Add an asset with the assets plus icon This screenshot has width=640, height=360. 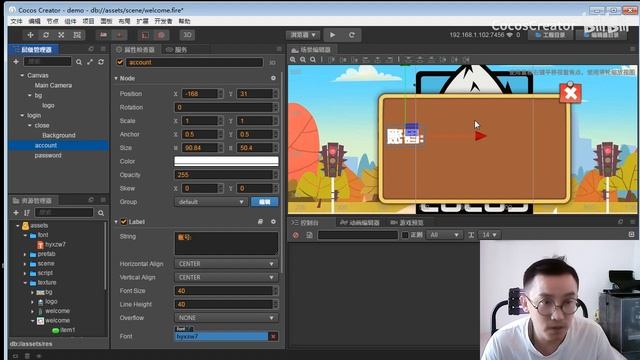pyautogui.click(x=16, y=213)
